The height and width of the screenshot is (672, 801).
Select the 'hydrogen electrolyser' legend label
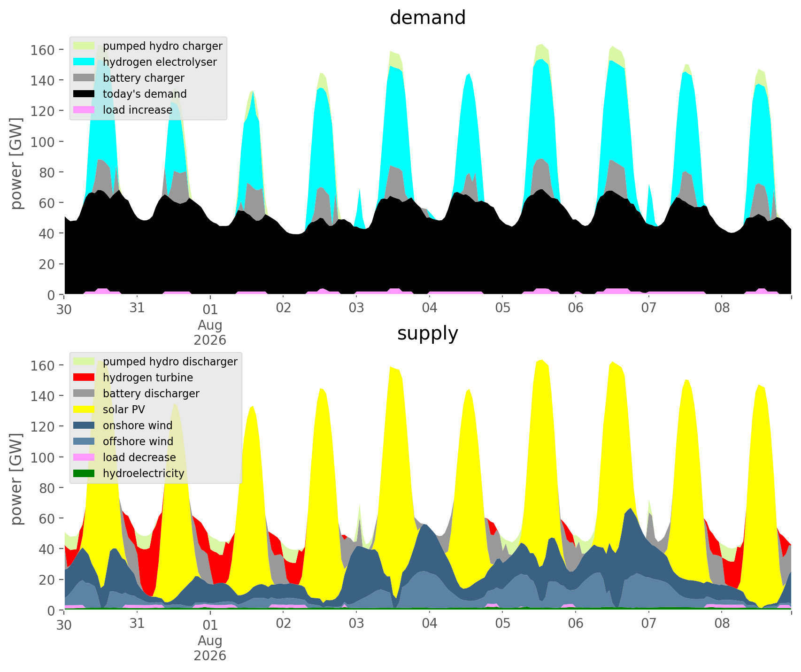pyautogui.click(x=160, y=62)
